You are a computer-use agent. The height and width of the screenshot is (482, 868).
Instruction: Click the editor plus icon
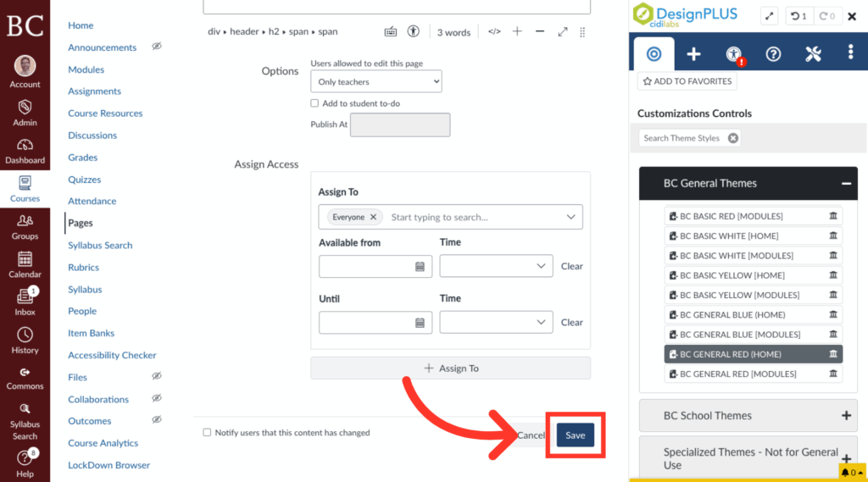coord(517,31)
